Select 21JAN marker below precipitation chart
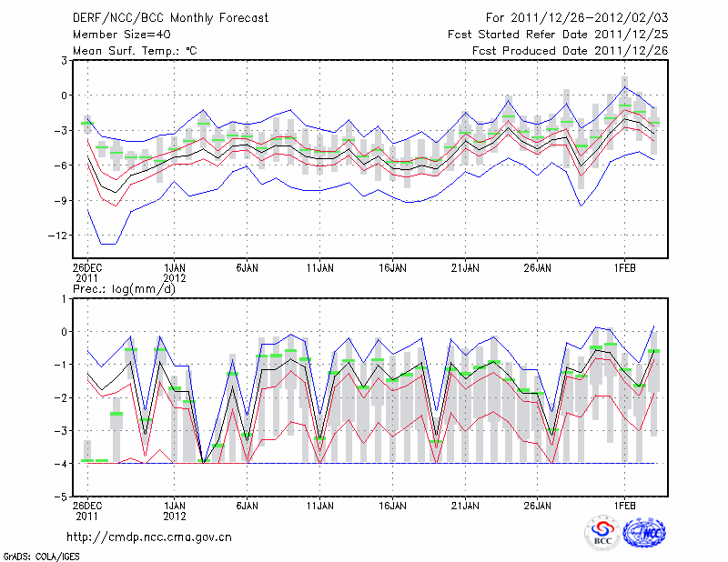728x562 pixels. tap(465, 504)
